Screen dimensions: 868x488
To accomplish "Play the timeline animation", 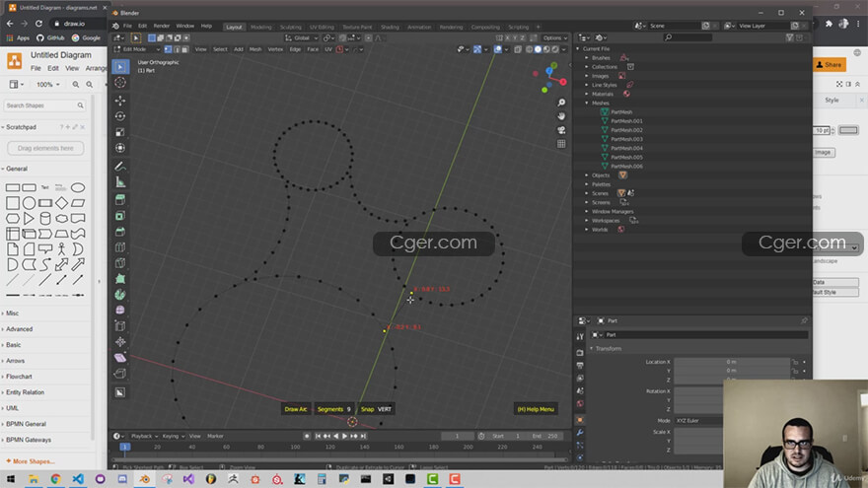I will click(344, 436).
